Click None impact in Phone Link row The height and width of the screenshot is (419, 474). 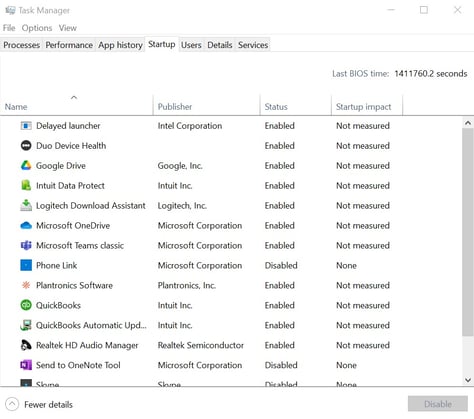346,265
